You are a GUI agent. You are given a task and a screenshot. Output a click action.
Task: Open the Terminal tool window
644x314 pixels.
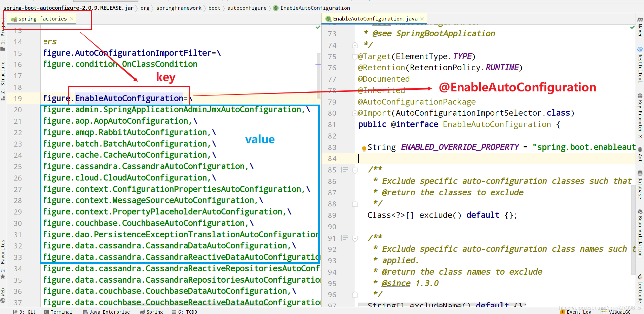(x=58, y=312)
